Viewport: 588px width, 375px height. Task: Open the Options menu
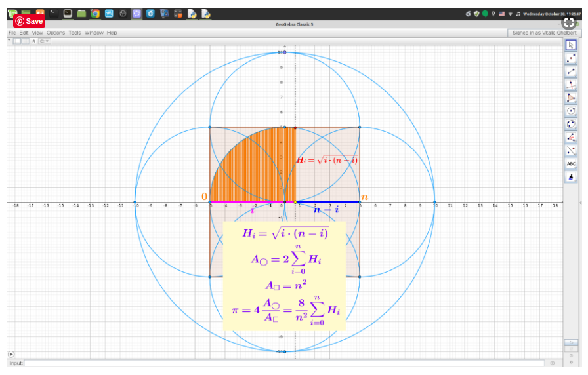click(x=56, y=33)
